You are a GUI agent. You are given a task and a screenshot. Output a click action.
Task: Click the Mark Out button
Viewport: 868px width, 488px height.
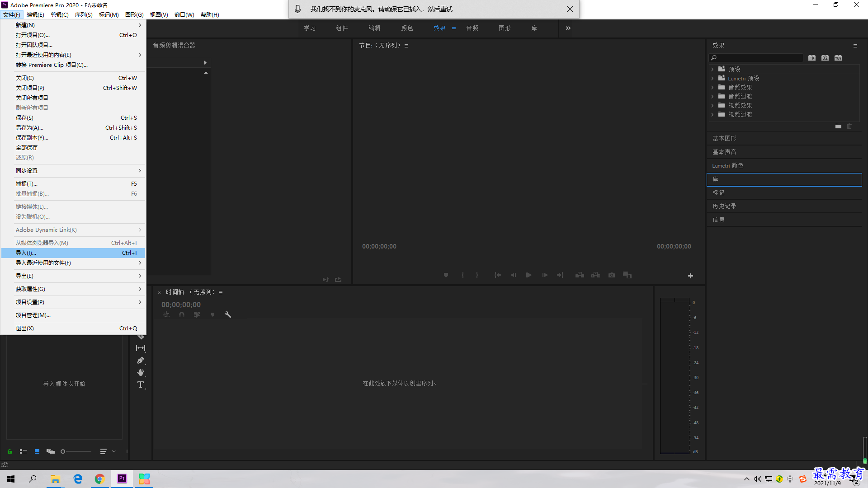477,275
